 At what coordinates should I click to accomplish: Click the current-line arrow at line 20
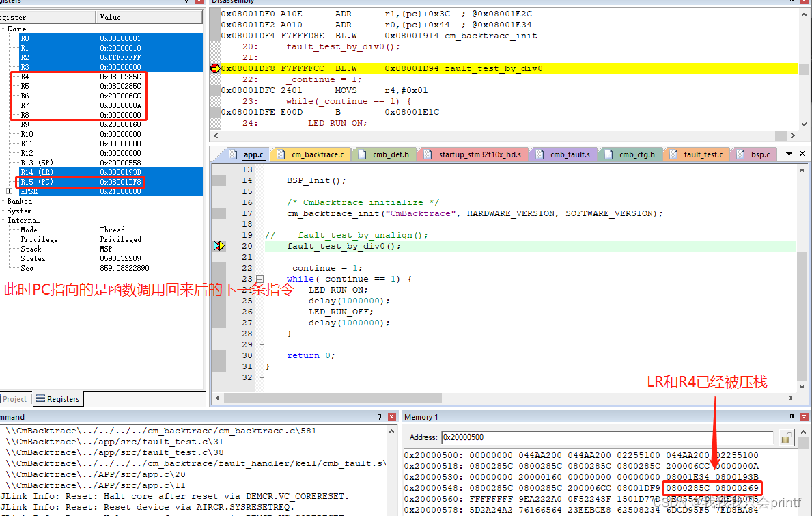pos(219,246)
